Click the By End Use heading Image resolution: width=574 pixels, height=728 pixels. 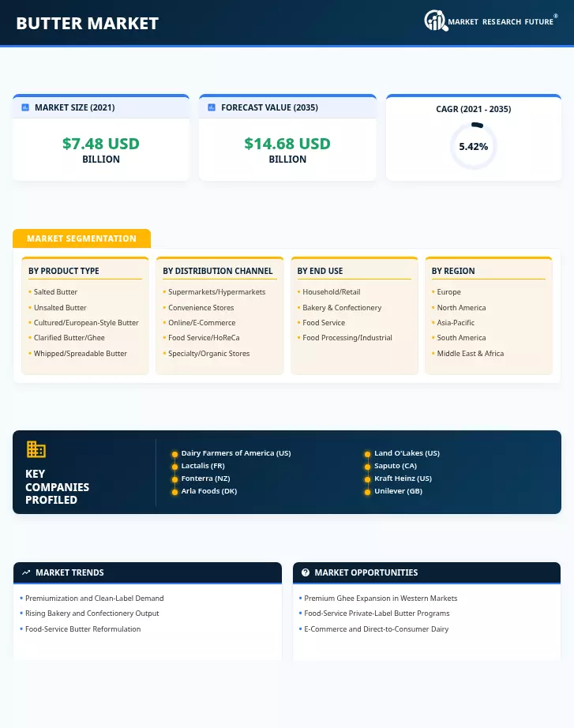coord(320,271)
